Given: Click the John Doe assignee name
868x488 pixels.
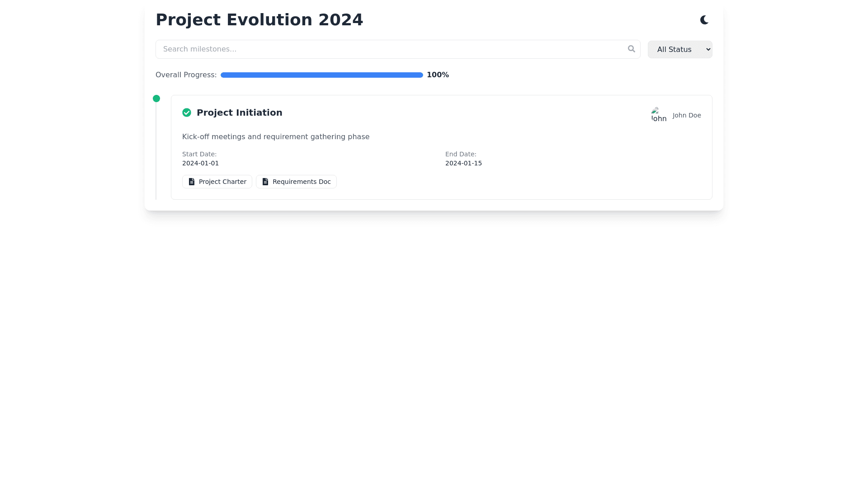Looking at the screenshot, I should point(686,115).
